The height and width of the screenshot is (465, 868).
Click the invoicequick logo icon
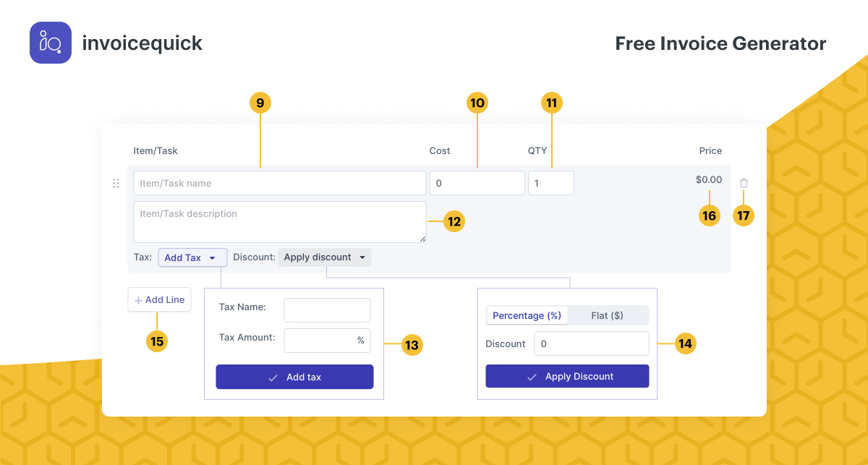coord(51,43)
